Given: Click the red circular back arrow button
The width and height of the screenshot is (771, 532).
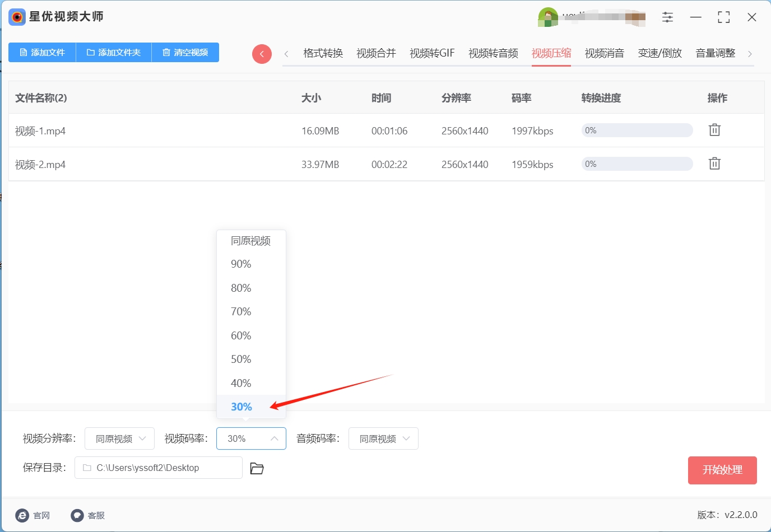Looking at the screenshot, I should [x=262, y=54].
